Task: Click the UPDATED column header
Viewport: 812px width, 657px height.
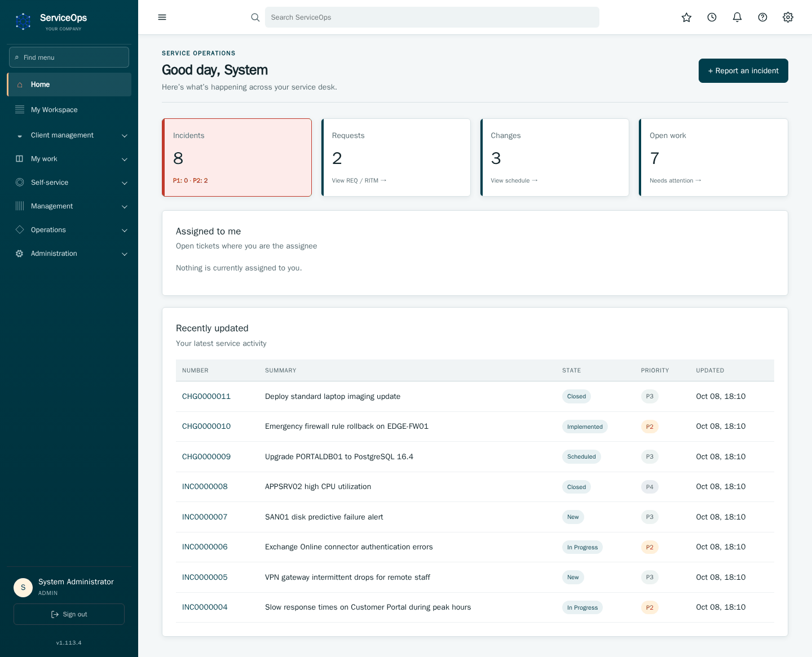Action: coord(710,371)
